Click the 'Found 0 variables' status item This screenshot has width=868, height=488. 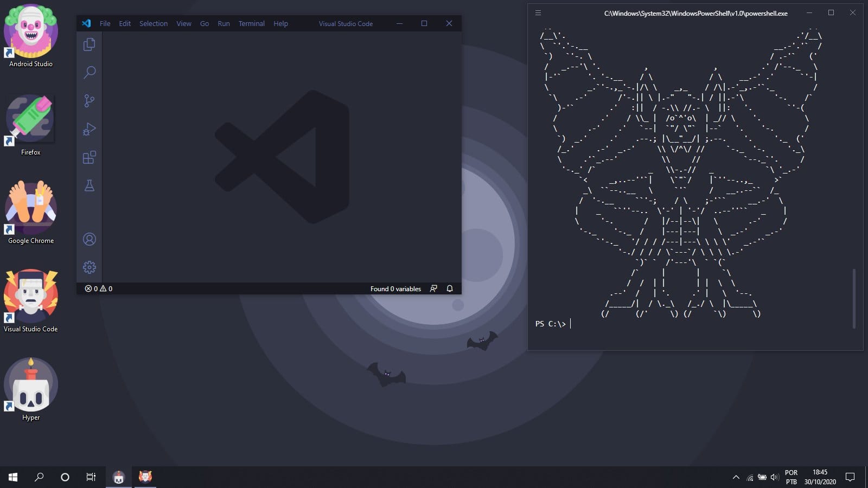point(395,288)
